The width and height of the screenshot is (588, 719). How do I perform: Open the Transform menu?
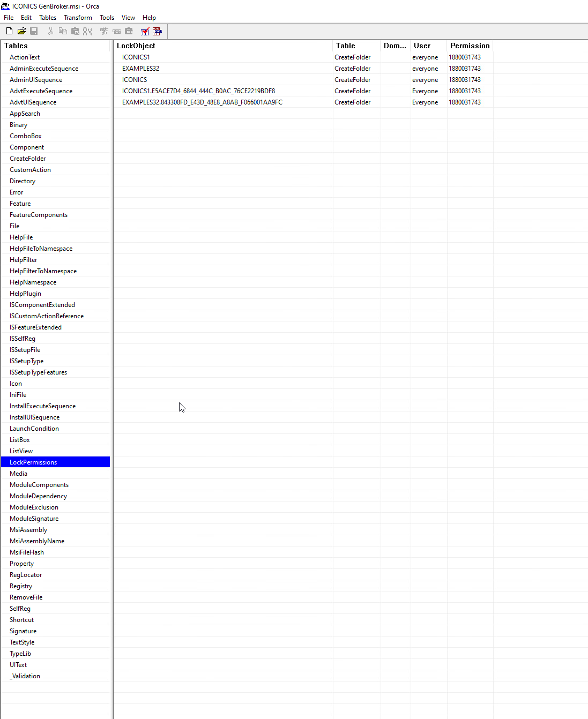tap(78, 18)
